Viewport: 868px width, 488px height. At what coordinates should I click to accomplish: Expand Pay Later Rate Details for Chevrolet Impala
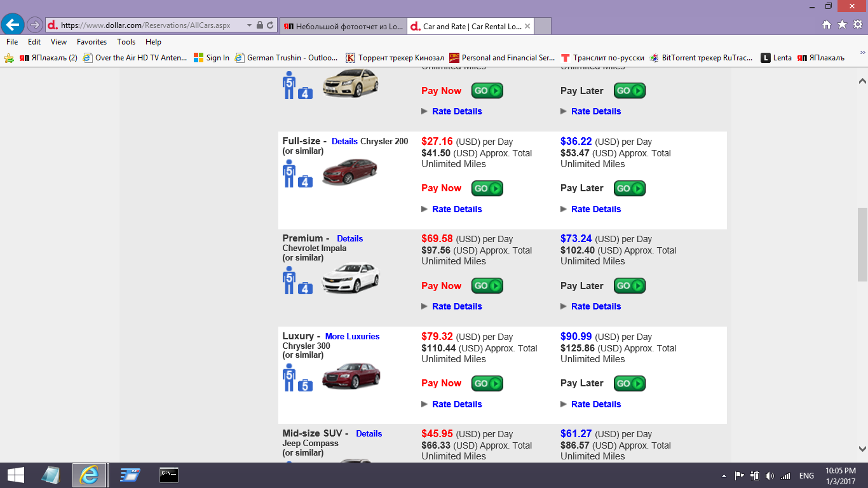click(x=591, y=306)
